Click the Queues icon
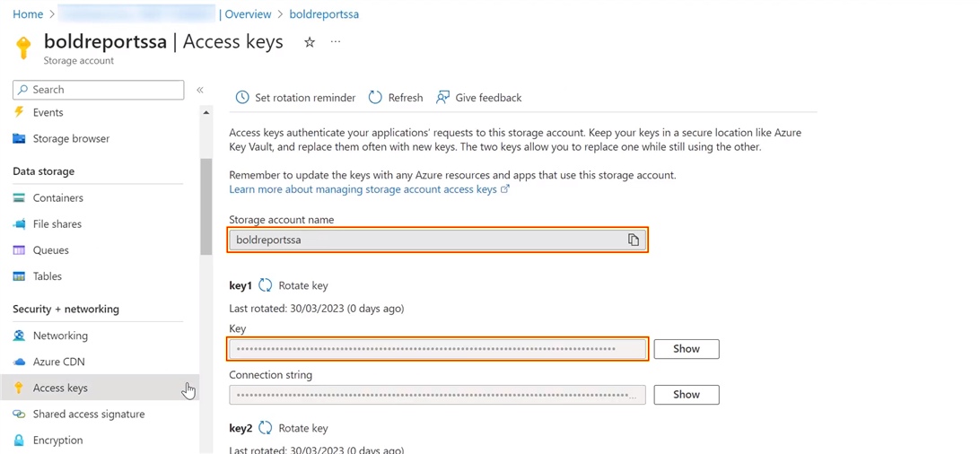The height and width of the screenshot is (454, 980). pos(20,249)
